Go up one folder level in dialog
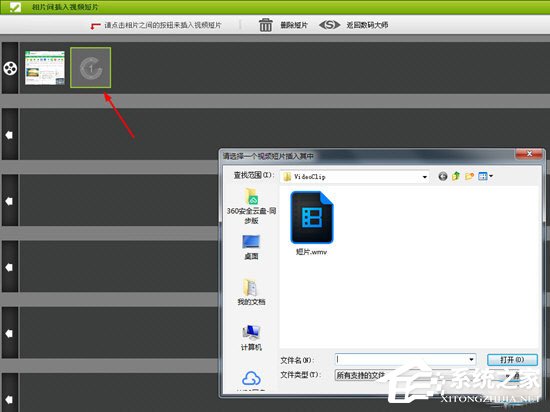 [456, 176]
